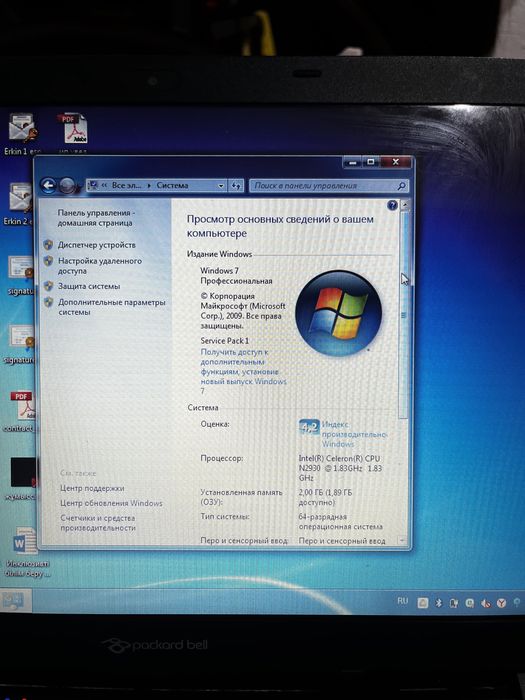Open Центр обновления Windows link
The height and width of the screenshot is (700, 525).
tap(111, 503)
